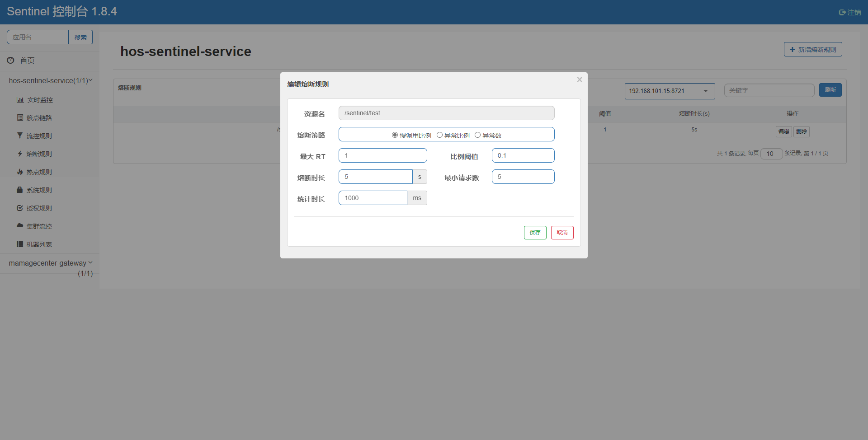Open the machine IP 192.168.101.15:8721 dropdown

pyautogui.click(x=669, y=91)
